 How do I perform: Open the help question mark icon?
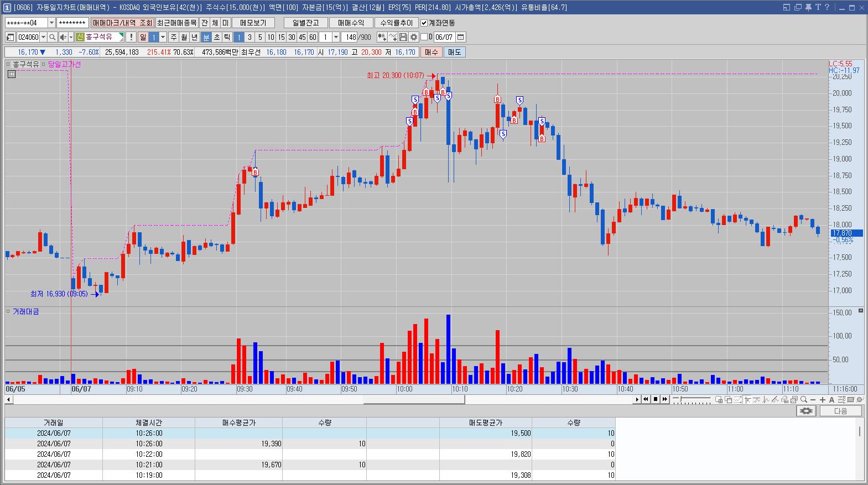pos(827,7)
